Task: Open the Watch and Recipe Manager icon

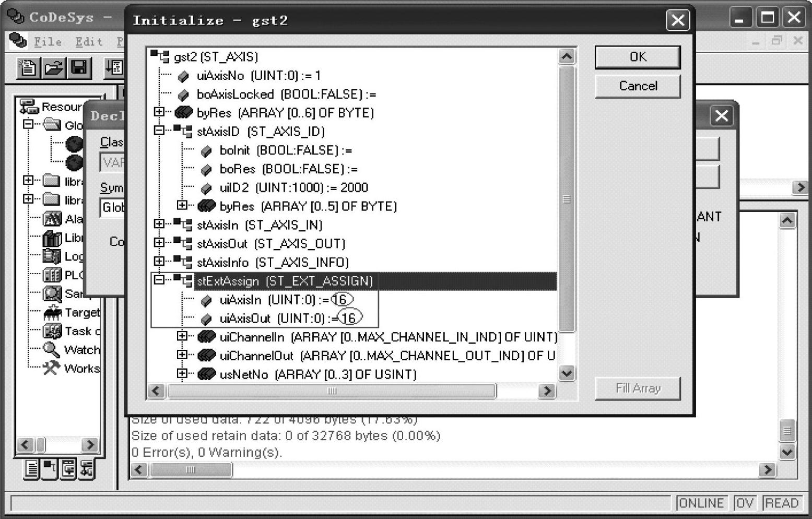Action: tap(52, 349)
